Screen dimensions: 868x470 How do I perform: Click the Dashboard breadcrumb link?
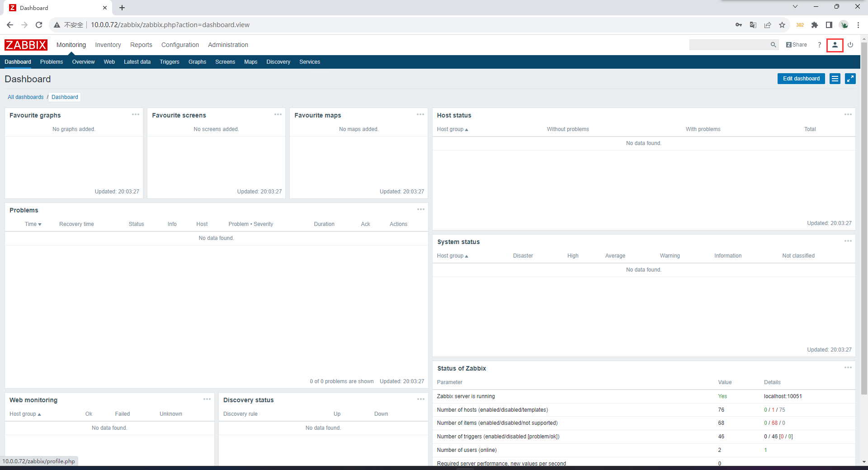pyautogui.click(x=65, y=97)
